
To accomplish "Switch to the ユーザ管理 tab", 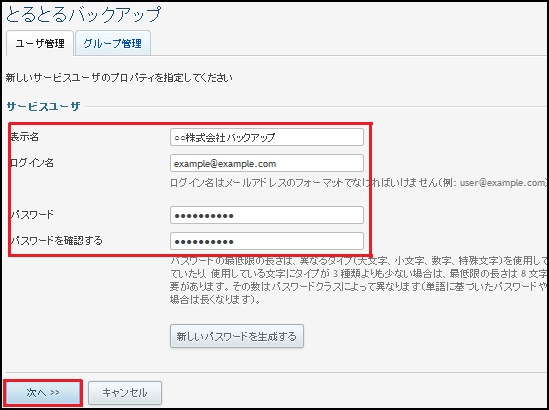I will tap(40, 43).
